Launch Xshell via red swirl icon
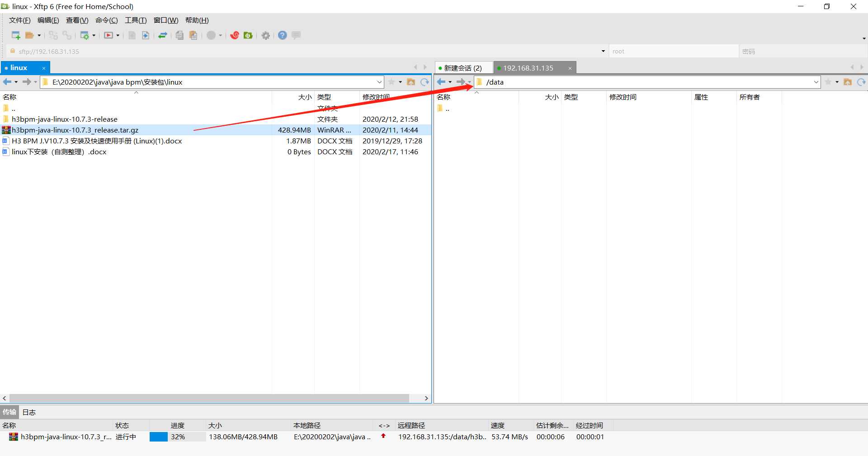868x456 pixels. pyautogui.click(x=234, y=35)
